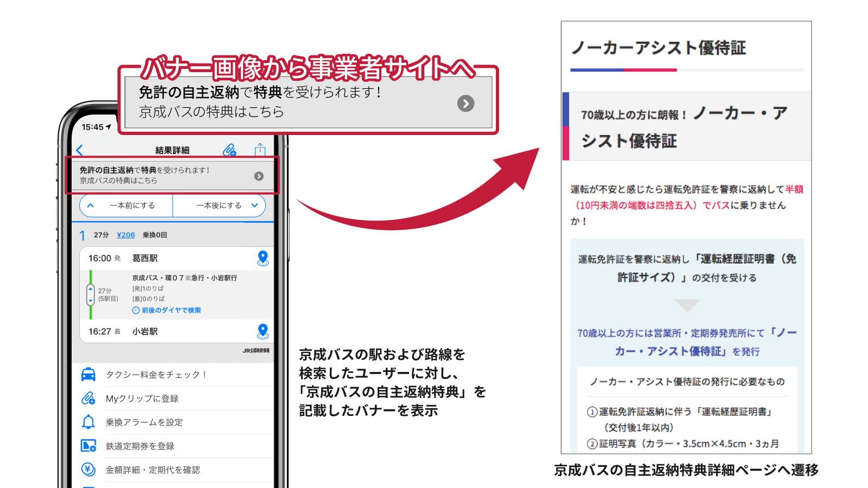This screenshot has height=488, width=868.
Task: Click the 16:27 着 arrival time
Action: tap(105, 331)
